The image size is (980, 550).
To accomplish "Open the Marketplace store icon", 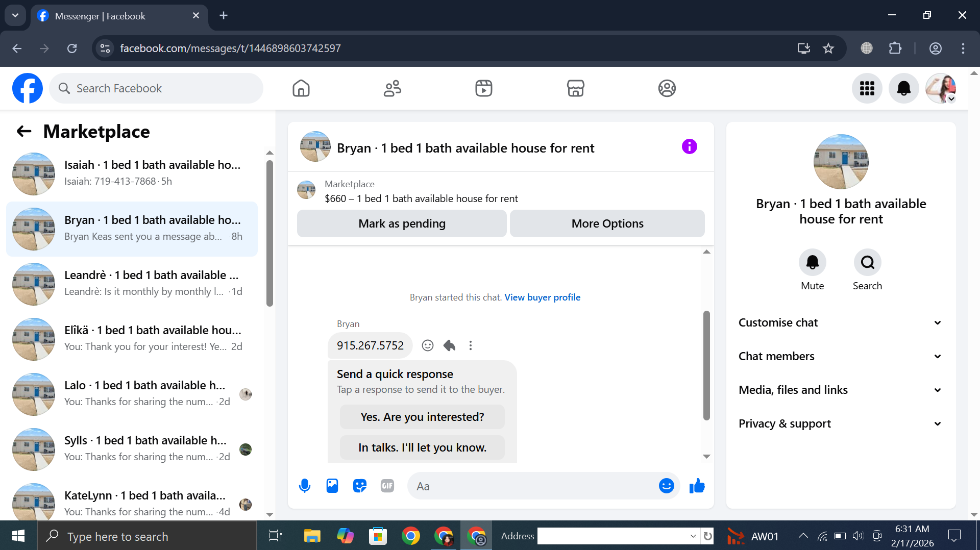I will point(575,88).
